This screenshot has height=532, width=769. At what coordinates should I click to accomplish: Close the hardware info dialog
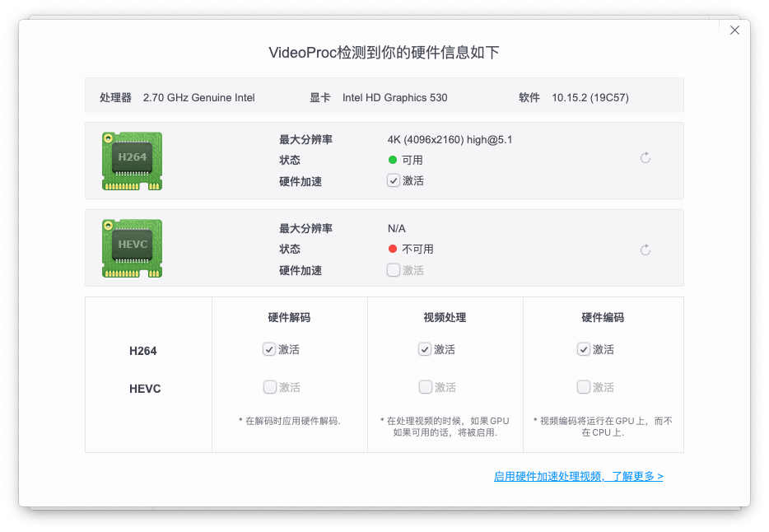coord(734,30)
